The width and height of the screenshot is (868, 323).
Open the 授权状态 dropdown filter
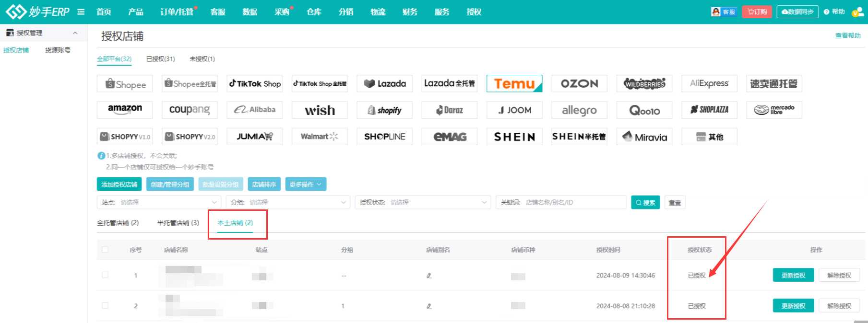pos(423,202)
